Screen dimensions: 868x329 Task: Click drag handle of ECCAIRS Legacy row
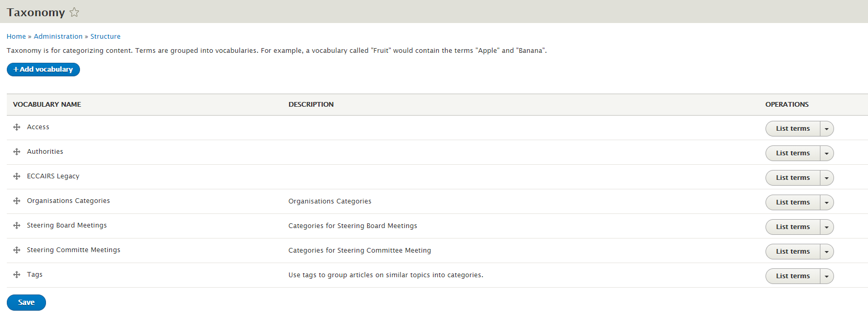17,176
